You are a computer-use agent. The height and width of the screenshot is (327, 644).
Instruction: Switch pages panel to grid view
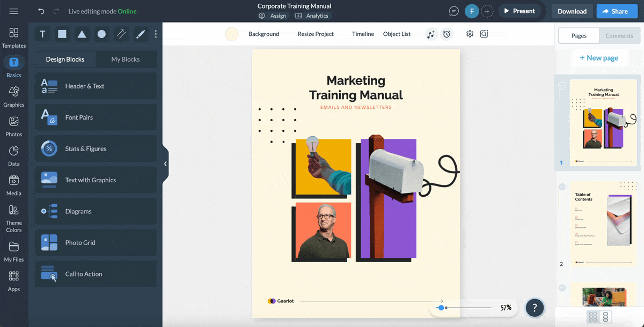coord(593,317)
